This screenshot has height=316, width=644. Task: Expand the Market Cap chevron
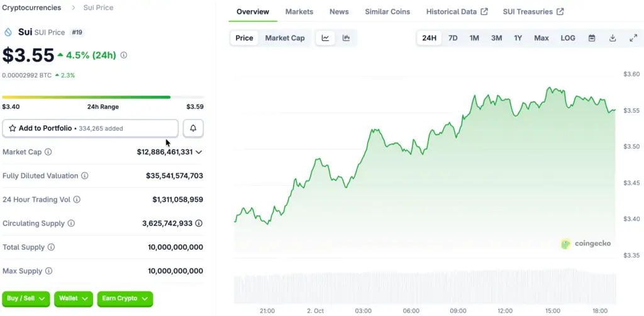click(x=199, y=152)
